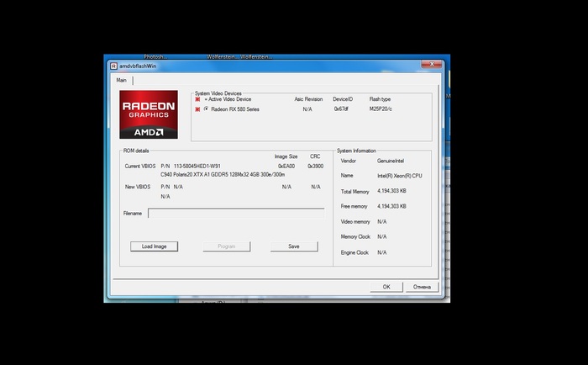Click the Vendor value GenuineIntel
Screen dimensions: 588x365
coord(391,161)
